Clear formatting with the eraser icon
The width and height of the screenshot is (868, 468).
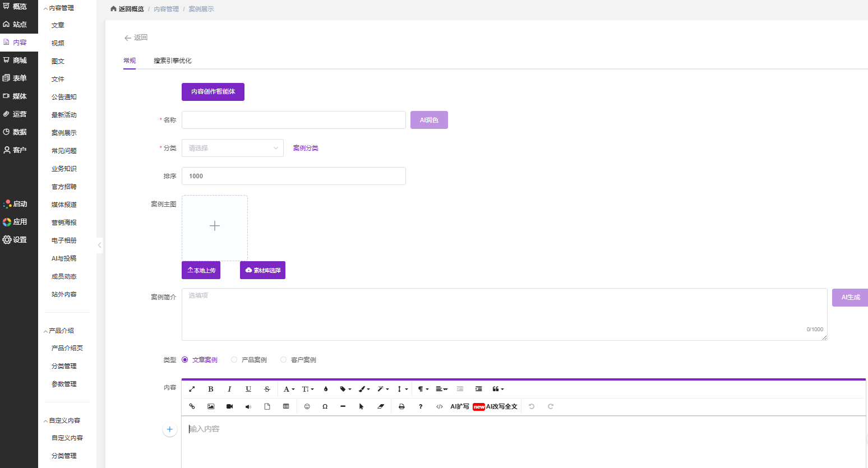380,406
